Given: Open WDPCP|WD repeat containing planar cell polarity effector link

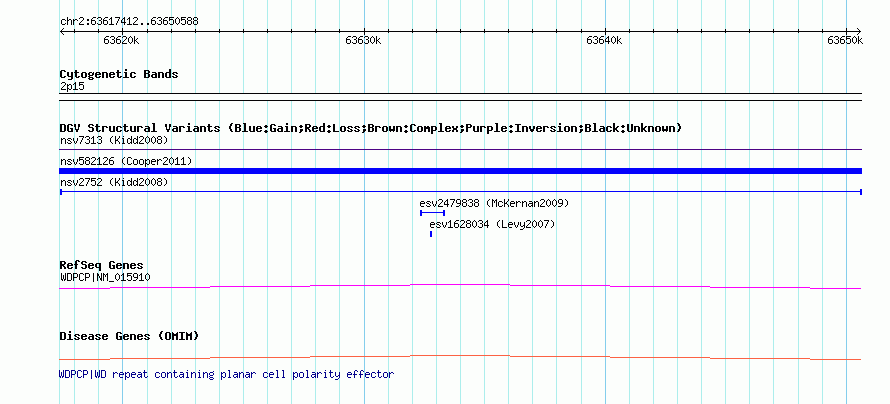Looking at the screenshot, I should tap(226, 374).
